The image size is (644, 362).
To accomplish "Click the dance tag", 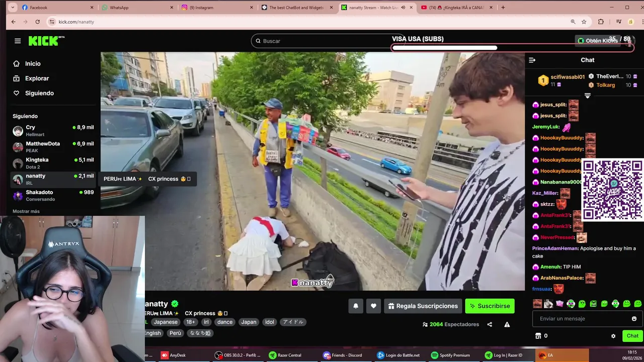I will 225,322.
